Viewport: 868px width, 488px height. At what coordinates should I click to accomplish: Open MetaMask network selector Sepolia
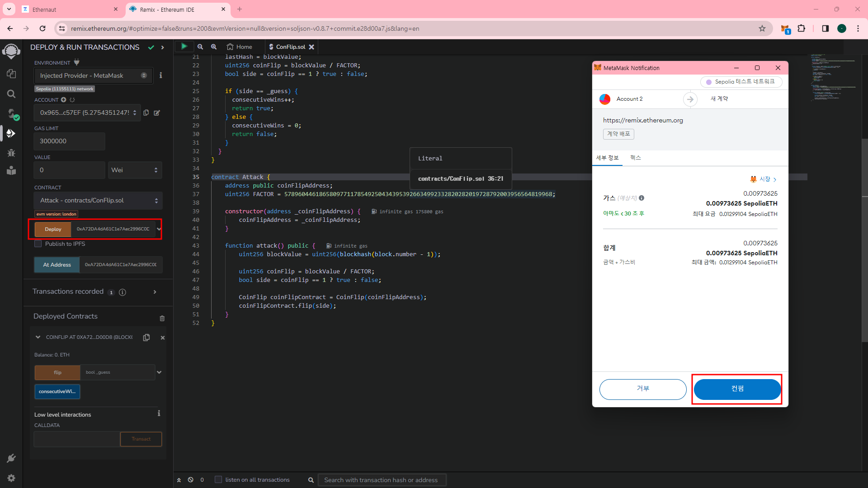point(741,82)
